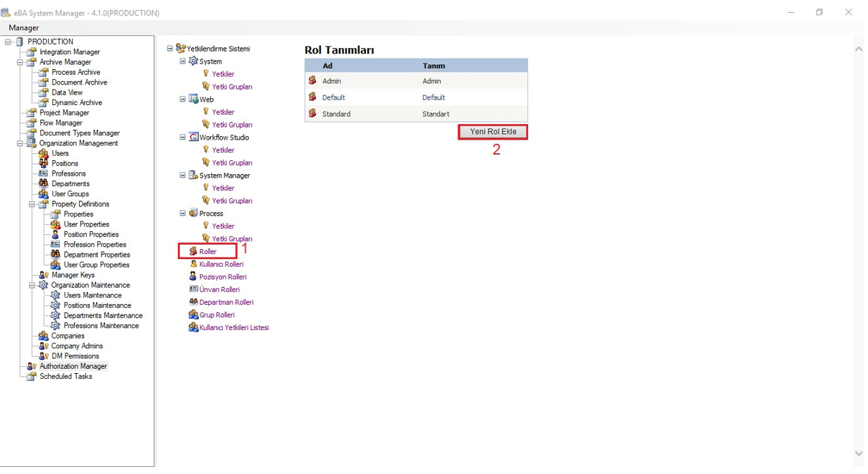The width and height of the screenshot is (868, 474).
Task: Collapse the Property Definitions node
Action: coord(32,204)
